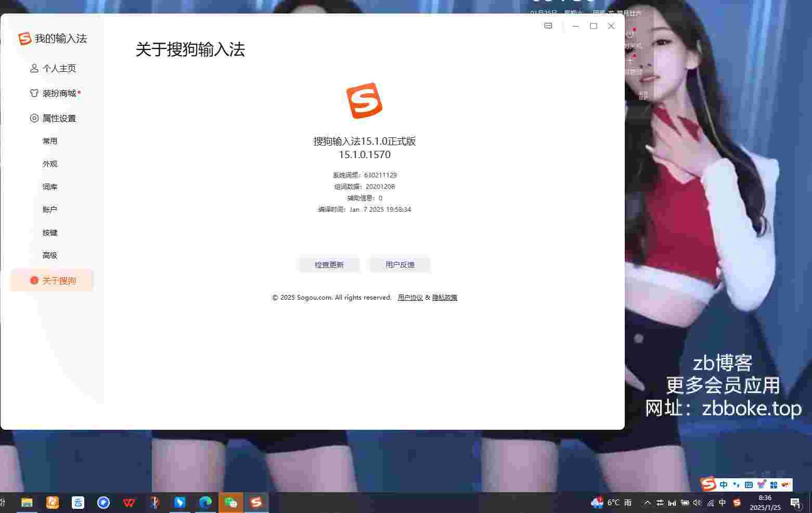The image size is (812, 513).
Task: Open the volume speaker tray icon
Action: click(698, 503)
